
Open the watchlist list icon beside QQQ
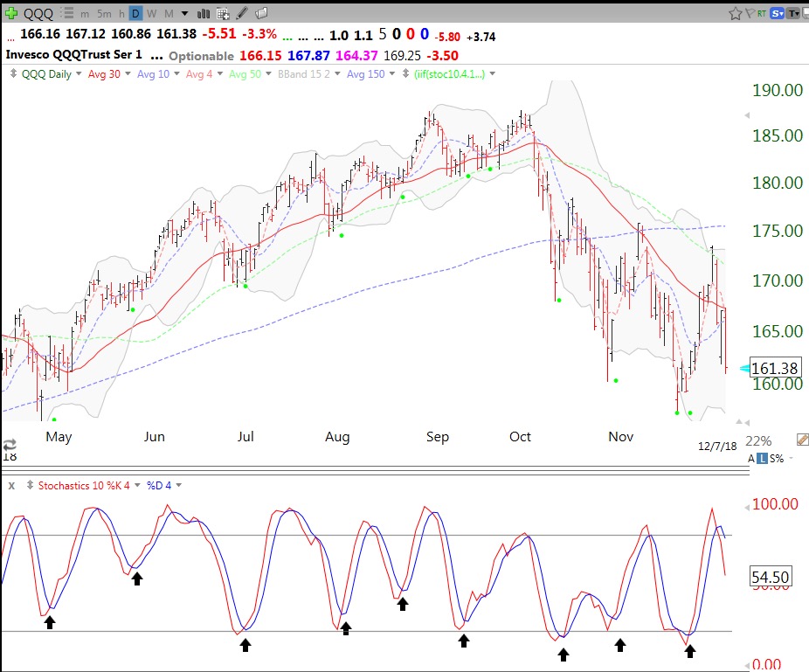point(66,13)
